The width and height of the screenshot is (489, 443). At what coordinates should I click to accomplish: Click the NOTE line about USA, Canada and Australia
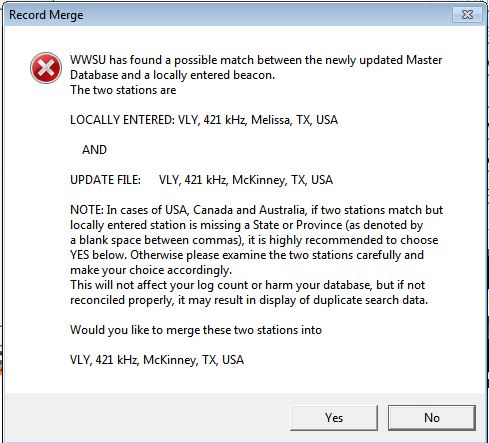256,210
